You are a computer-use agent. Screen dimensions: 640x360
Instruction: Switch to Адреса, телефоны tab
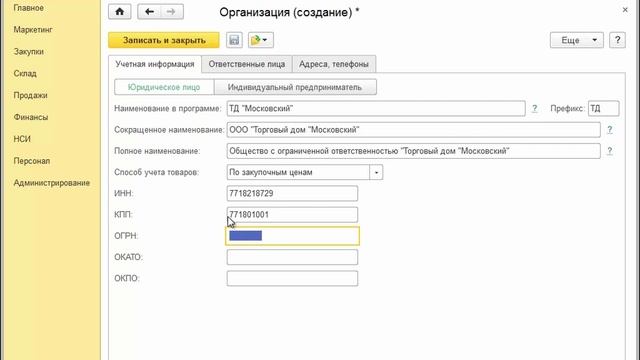coord(334,64)
